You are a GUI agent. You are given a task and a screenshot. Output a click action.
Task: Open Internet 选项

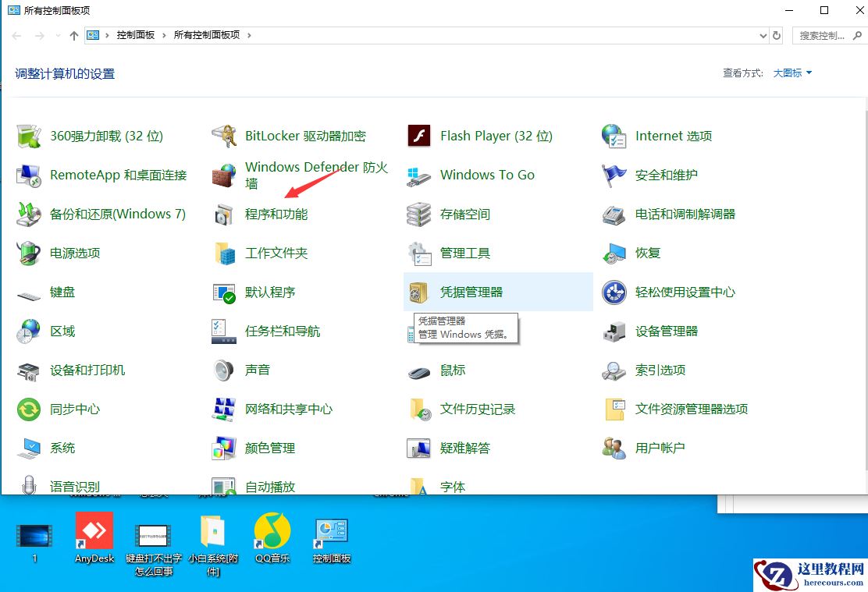[x=673, y=135]
